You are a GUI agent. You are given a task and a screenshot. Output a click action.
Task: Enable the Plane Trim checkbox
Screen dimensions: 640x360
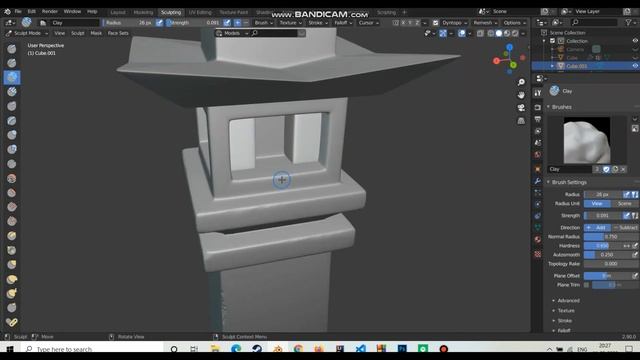click(x=587, y=285)
